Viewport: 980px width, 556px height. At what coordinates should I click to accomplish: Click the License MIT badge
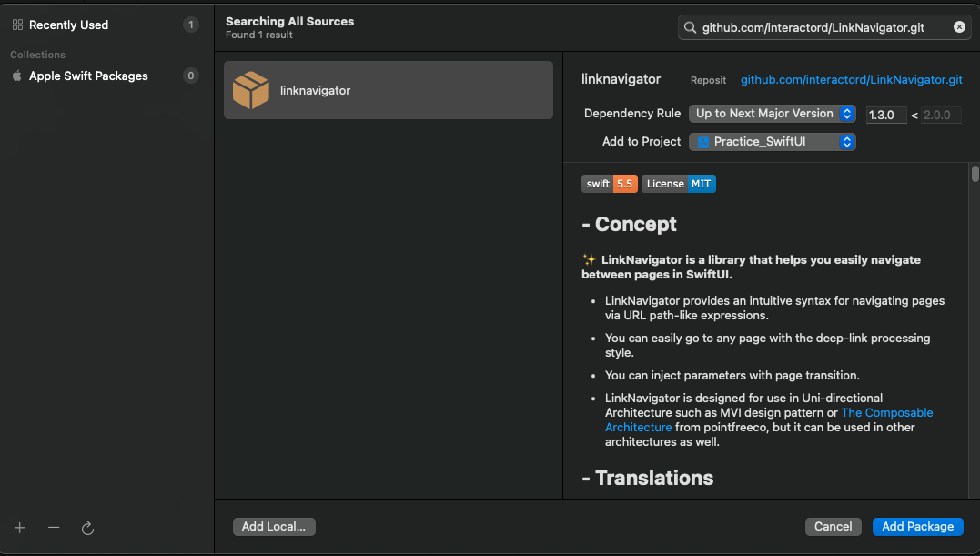click(x=678, y=184)
